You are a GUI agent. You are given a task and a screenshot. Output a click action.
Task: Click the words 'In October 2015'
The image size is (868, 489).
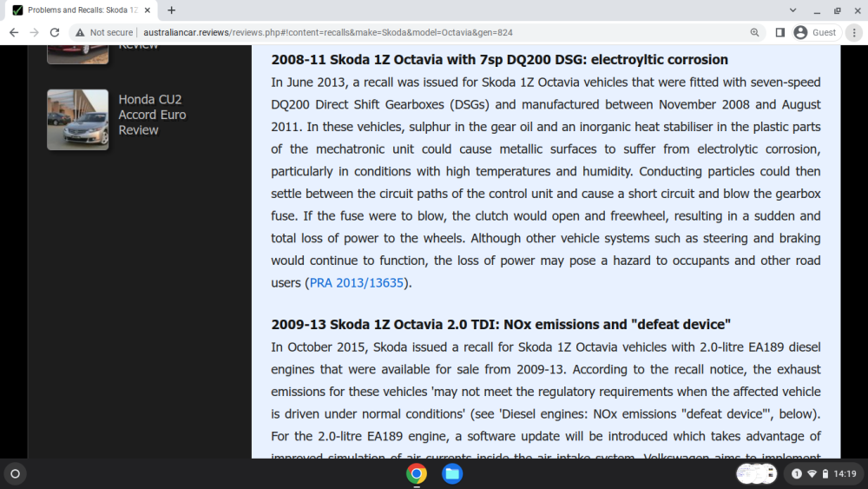pyautogui.click(x=319, y=347)
